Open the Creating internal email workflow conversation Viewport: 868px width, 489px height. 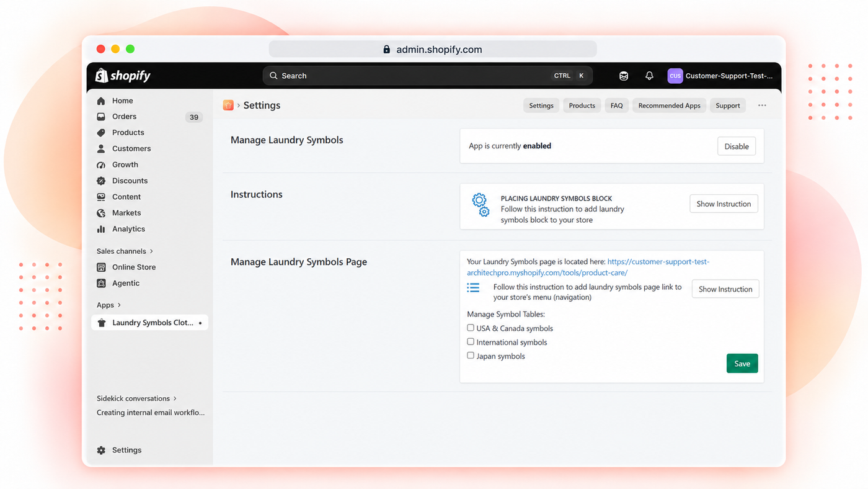[151, 413]
